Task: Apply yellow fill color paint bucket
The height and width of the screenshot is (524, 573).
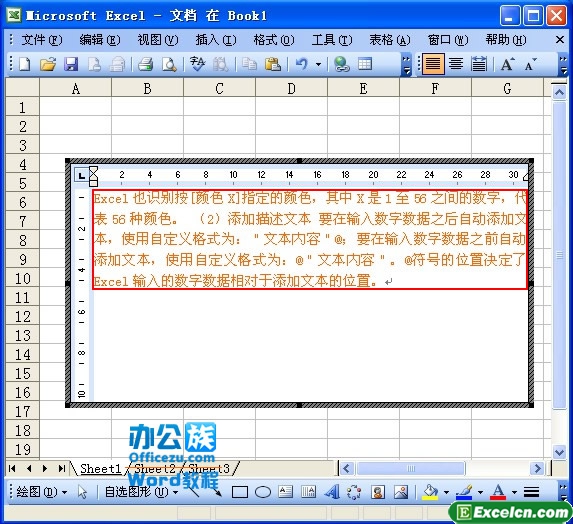Action: click(x=430, y=492)
